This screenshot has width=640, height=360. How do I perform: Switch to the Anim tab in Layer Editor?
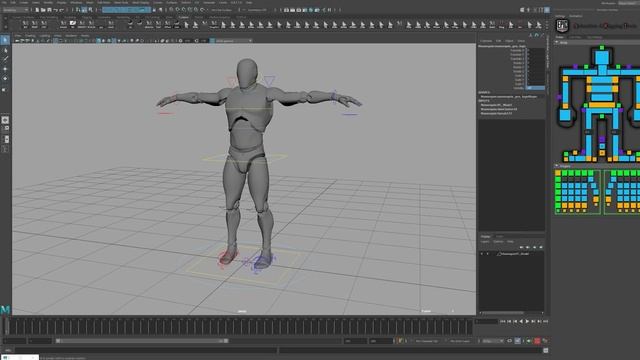point(500,236)
